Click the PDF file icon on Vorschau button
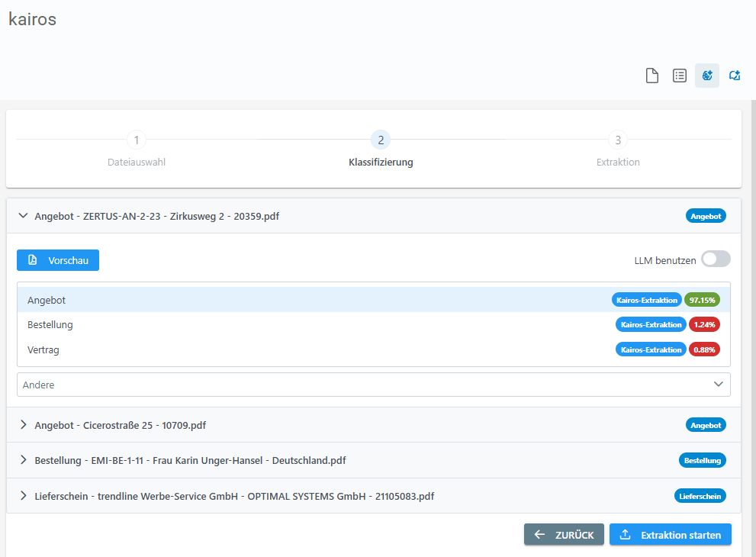 (32, 260)
